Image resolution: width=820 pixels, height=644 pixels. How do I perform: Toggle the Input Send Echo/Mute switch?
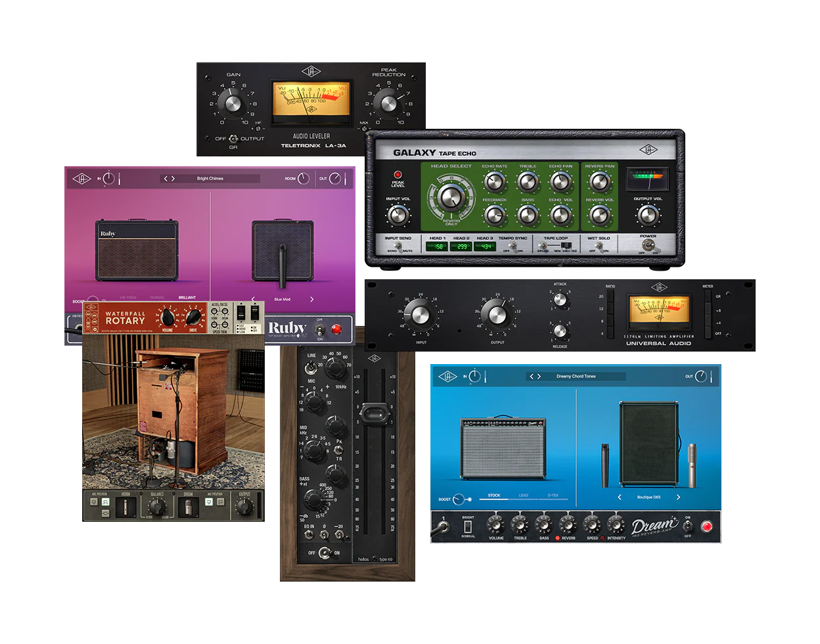(x=398, y=246)
